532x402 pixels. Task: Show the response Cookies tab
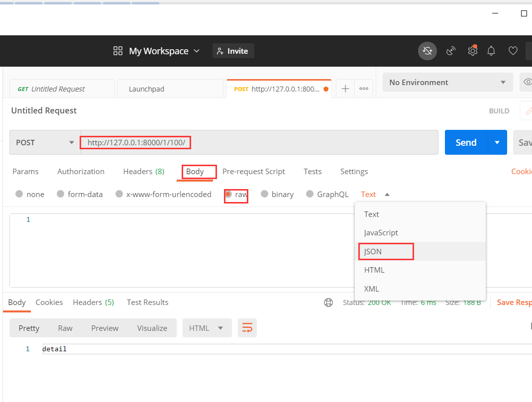(x=49, y=302)
